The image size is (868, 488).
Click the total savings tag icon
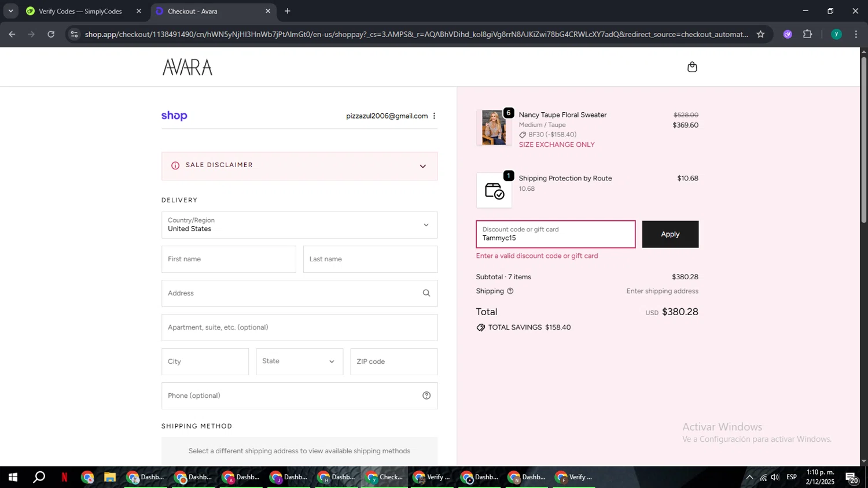(481, 327)
